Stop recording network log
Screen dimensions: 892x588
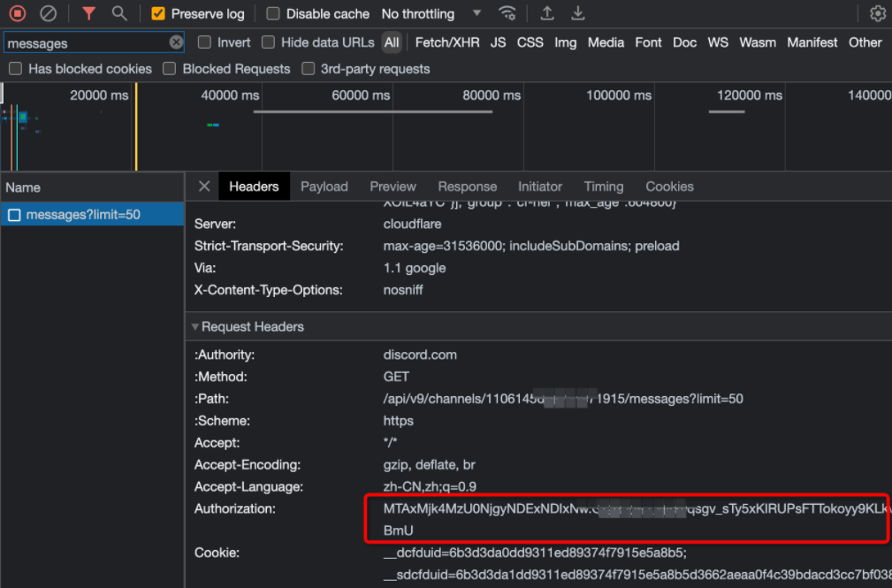pos(18,13)
